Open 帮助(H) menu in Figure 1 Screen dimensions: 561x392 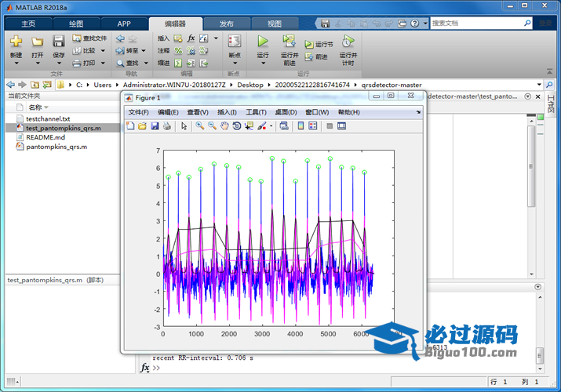click(349, 112)
